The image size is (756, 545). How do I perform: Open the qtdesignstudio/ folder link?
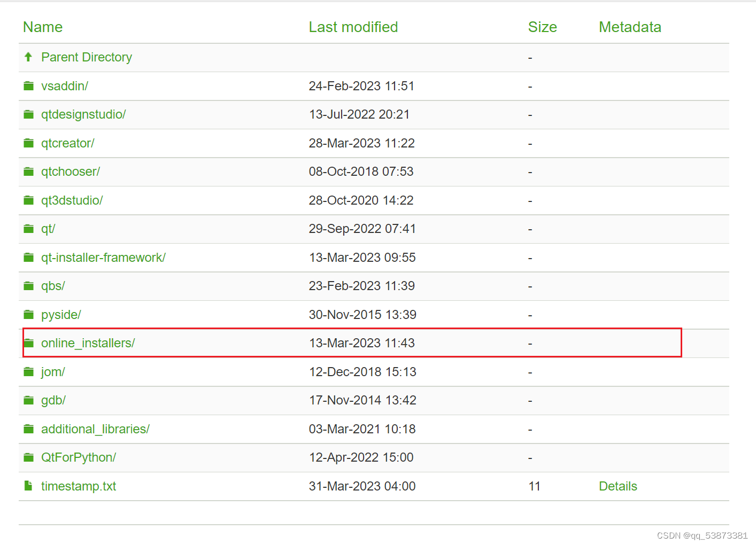(83, 114)
